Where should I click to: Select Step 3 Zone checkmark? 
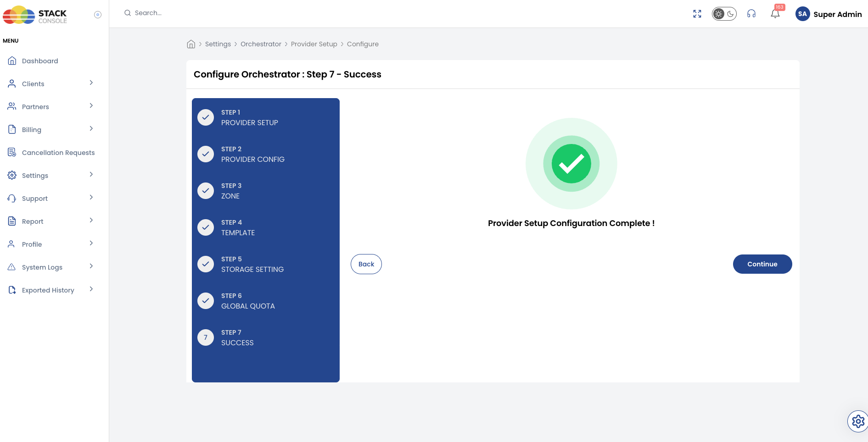coord(206,191)
